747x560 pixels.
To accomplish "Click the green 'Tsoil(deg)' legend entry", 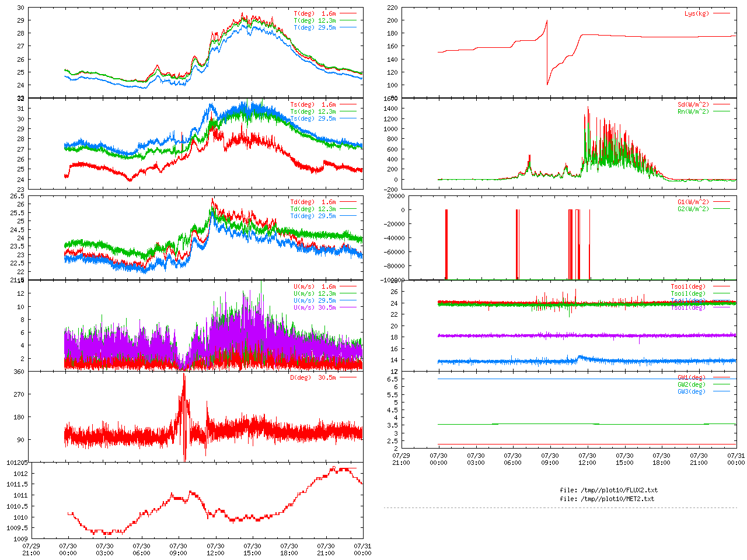I will click(688, 294).
